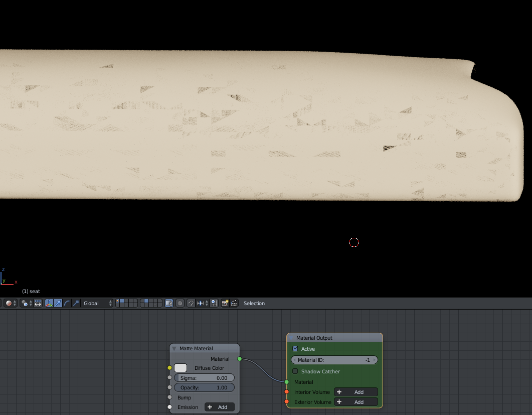
Task: Click Add for Interior Volume
Action: click(356, 392)
